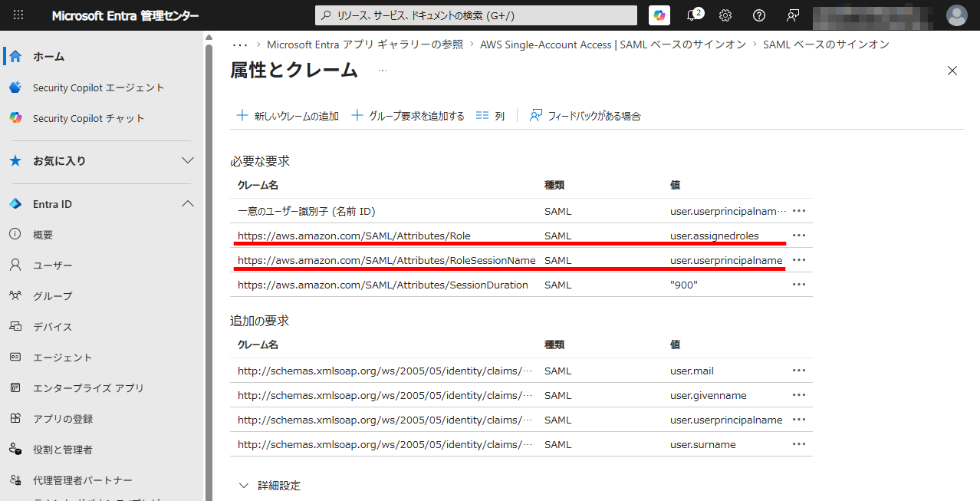Screen dimensions: 980x501
Task: Go to last SAML ベースのサインオン breadcrumb
Action: coord(826,44)
